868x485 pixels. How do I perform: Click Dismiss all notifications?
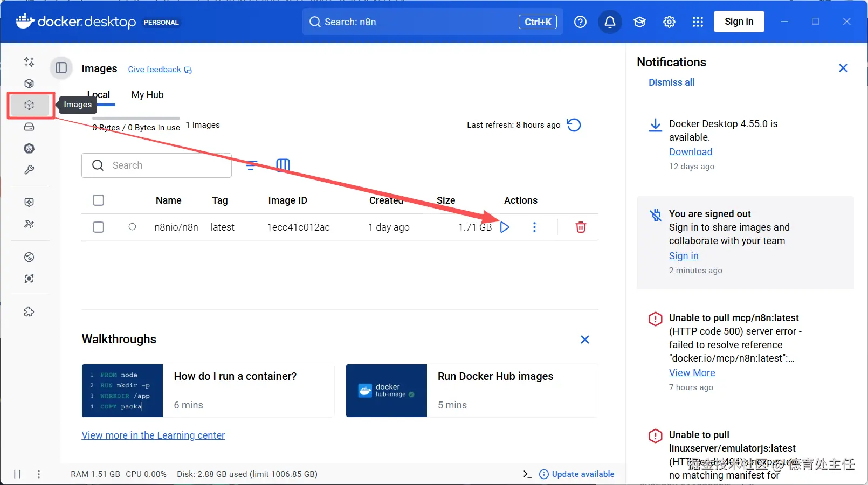point(671,82)
